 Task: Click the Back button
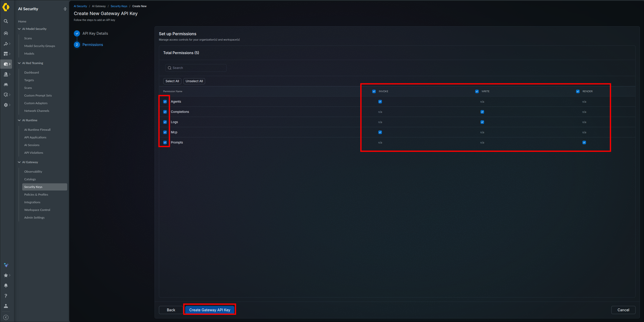[x=171, y=310]
